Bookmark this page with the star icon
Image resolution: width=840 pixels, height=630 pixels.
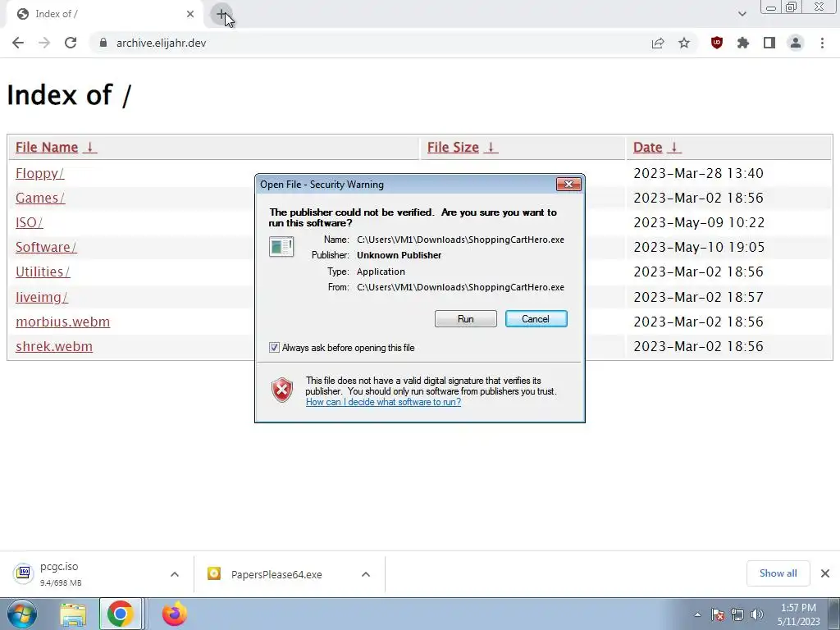684,43
